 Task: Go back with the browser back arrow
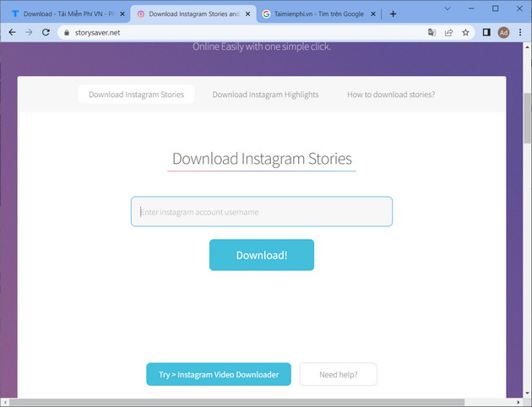point(12,33)
